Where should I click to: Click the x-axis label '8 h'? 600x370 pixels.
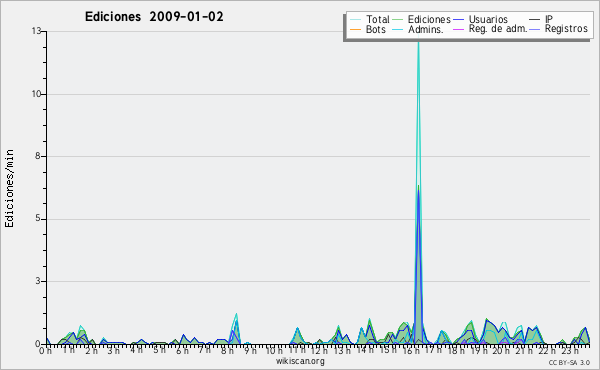point(227,351)
